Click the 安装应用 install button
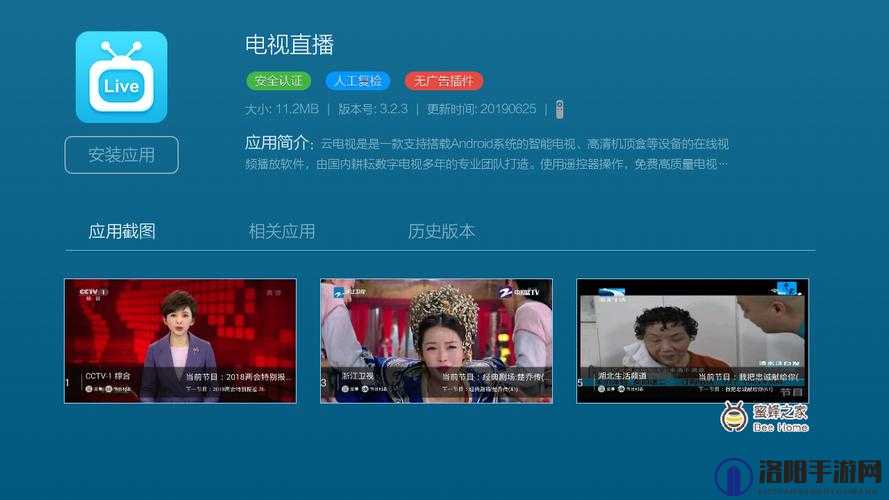This screenshot has width=889, height=500. 121,155
